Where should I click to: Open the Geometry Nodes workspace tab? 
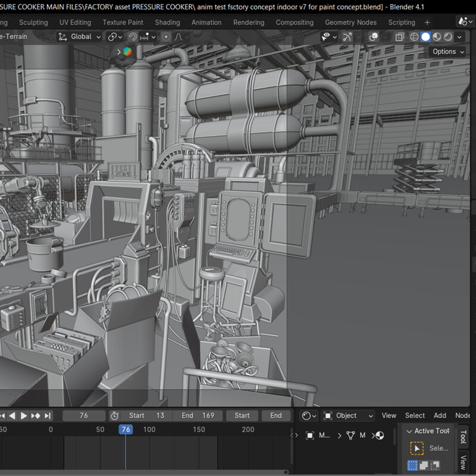[x=350, y=22]
